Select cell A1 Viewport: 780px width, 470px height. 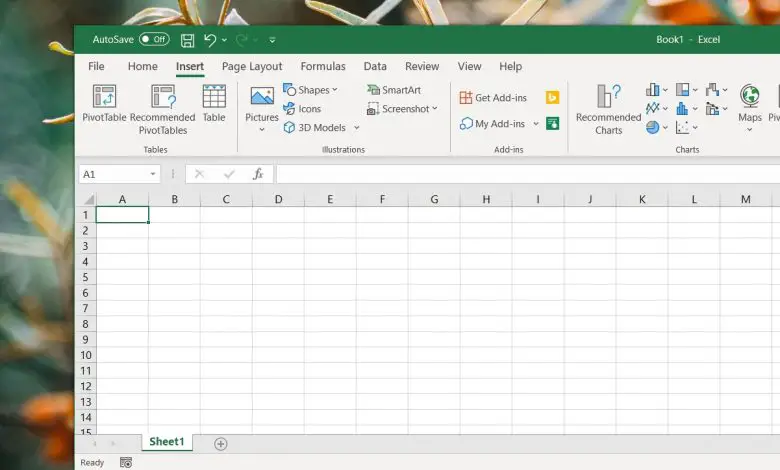point(122,215)
